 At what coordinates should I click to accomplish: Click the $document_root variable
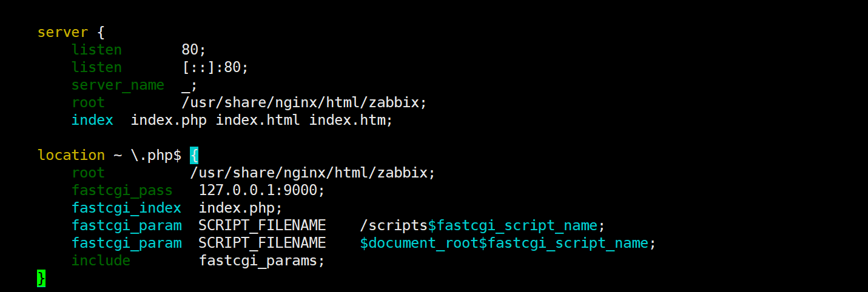pos(423,244)
